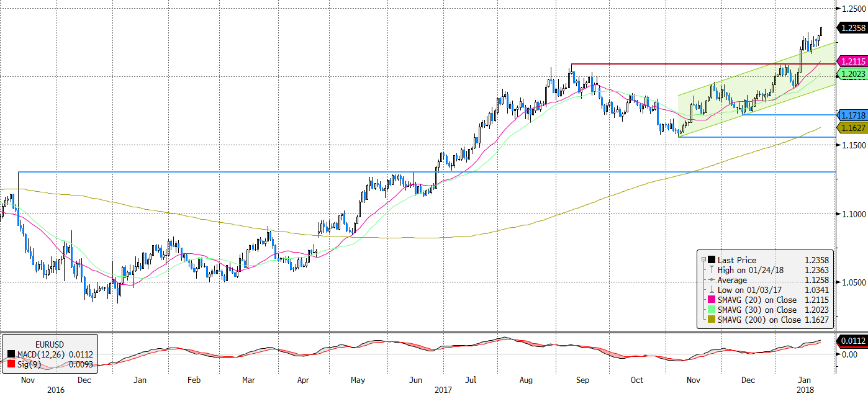This screenshot has height=396, width=868.
Task: Select the High on 01/24/18 marker icon
Action: [711, 270]
